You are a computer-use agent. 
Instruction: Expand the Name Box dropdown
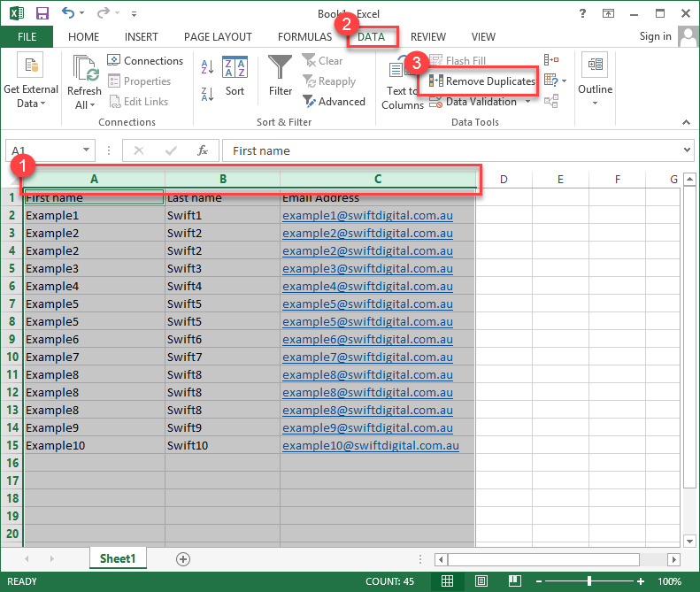pos(86,150)
